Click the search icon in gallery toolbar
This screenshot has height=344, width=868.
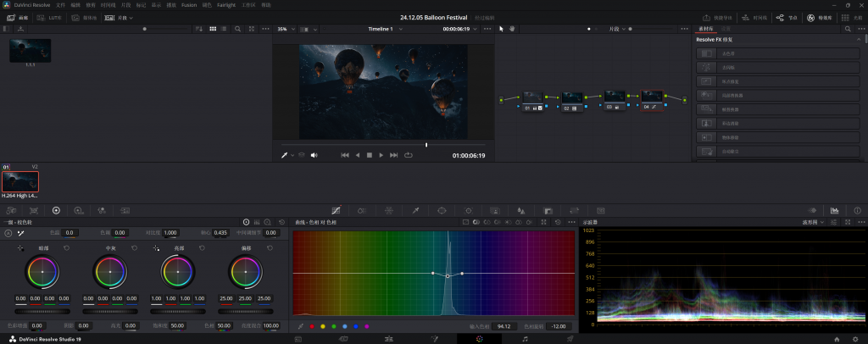tap(238, 29)
